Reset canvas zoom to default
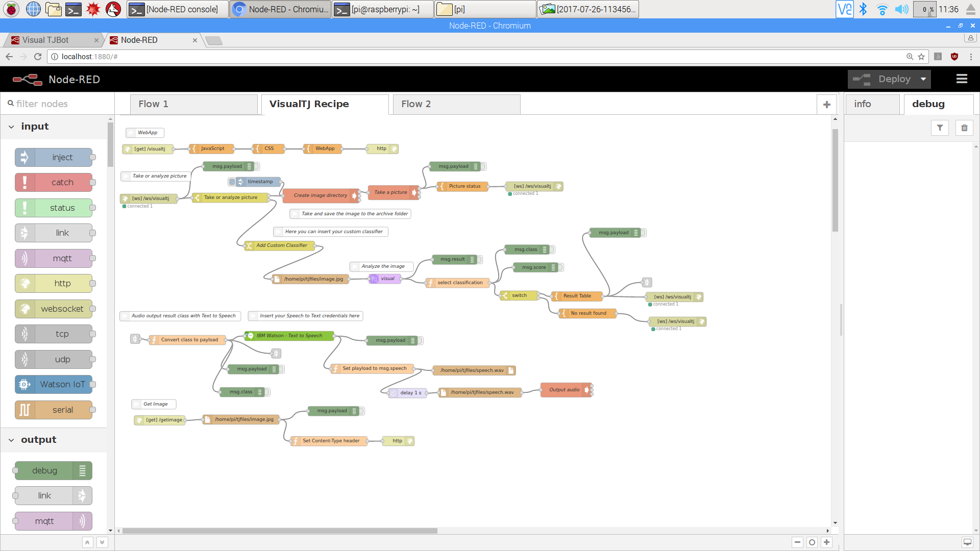This screenshot has width=980, height=551. (812, 542)
